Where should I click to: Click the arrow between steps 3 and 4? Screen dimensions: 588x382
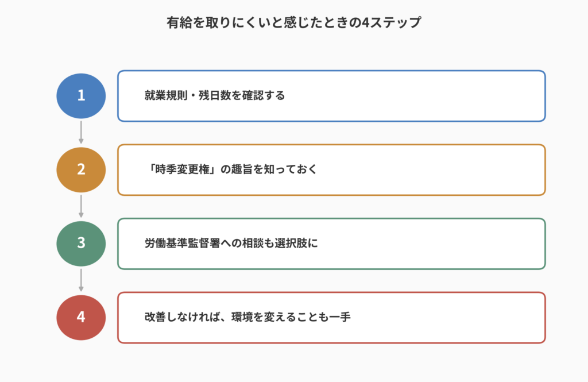(81, 280)
